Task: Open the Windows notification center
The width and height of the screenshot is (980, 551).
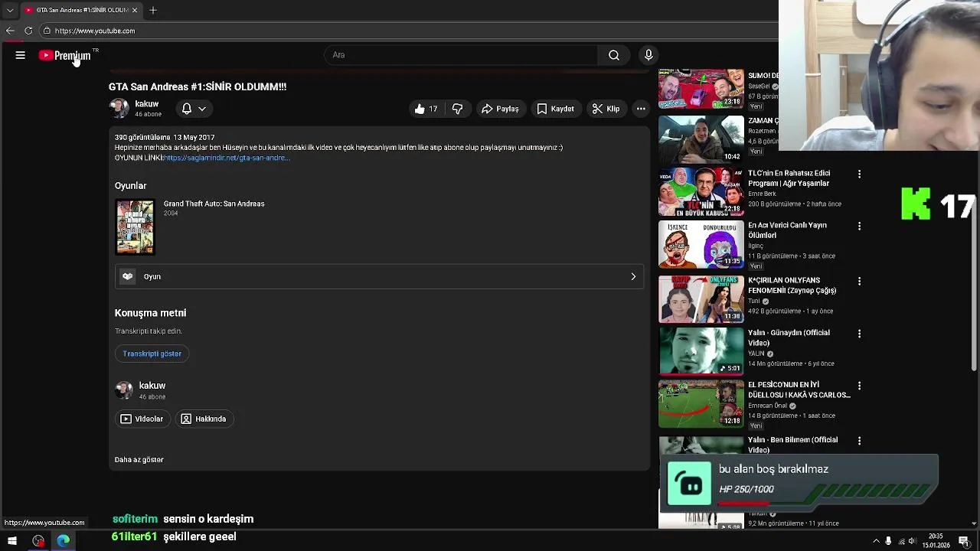Action: click(964, 542)
